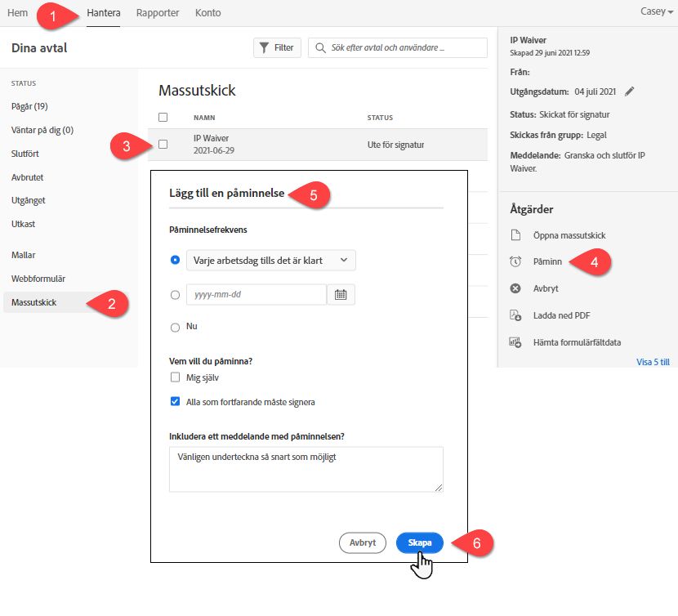Viewport: 678px width, 616px height.
Task: Click the Påminn action label
Action: click(547, 261)
